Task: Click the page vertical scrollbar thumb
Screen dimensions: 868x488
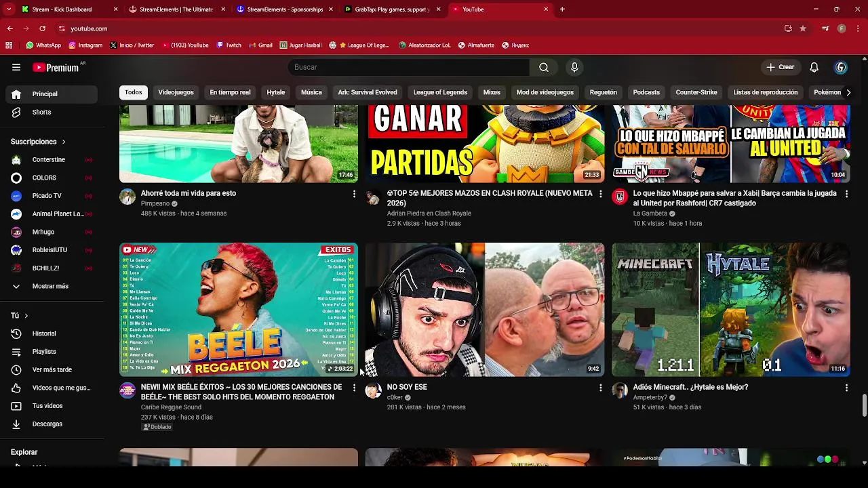Action: 864,405
